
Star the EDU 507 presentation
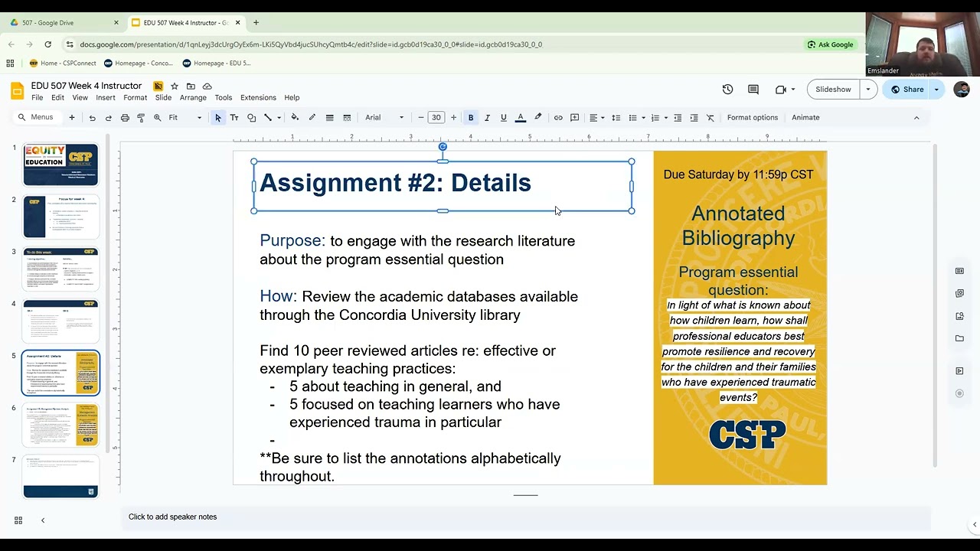click(x=175, y=86)
